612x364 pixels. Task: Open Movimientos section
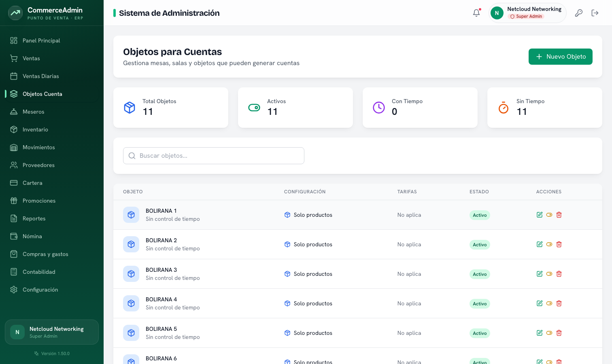52,147
